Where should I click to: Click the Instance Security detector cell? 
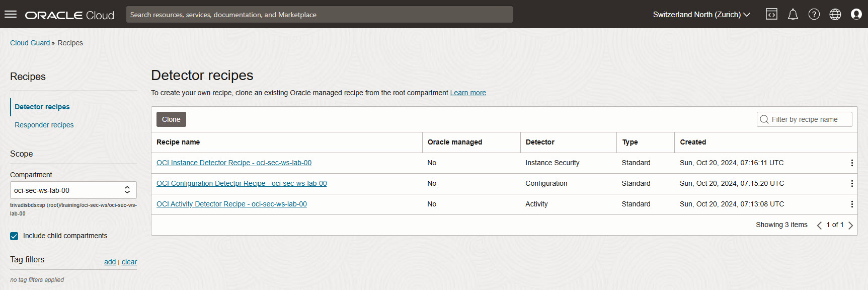tap(553, 163)
